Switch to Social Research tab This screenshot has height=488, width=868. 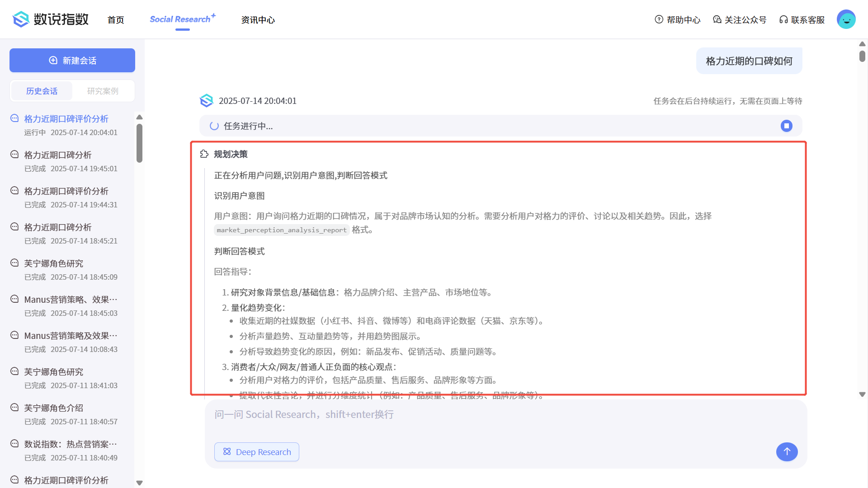click(183, 19)
